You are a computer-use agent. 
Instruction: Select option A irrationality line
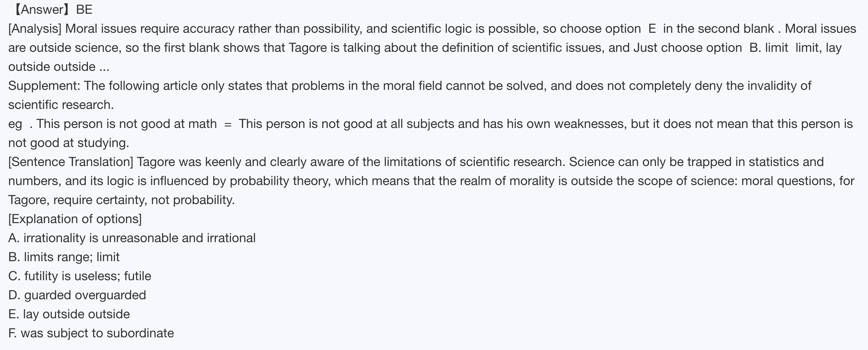click(x=132, y=238)
